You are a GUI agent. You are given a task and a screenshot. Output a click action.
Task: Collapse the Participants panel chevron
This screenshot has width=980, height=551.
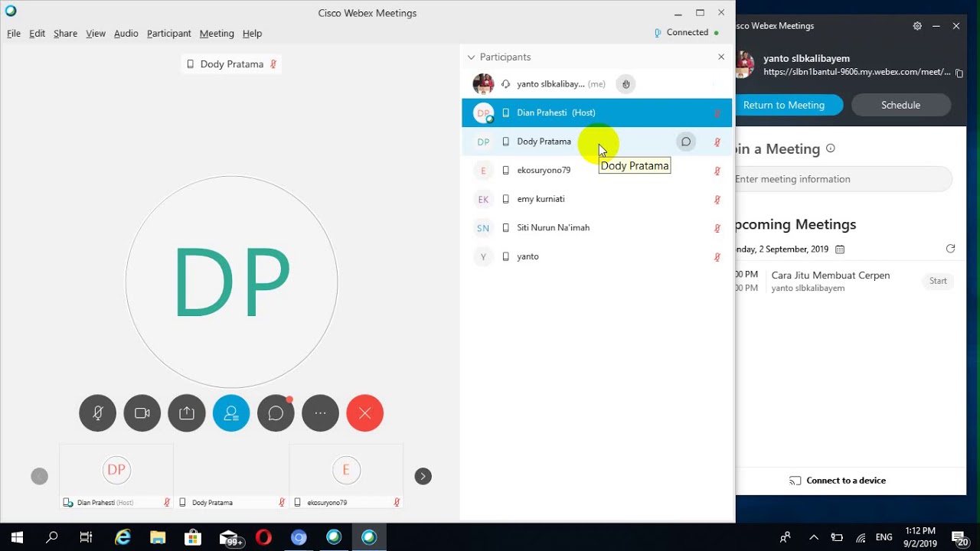pyautogui.click(x=471, y=57)
